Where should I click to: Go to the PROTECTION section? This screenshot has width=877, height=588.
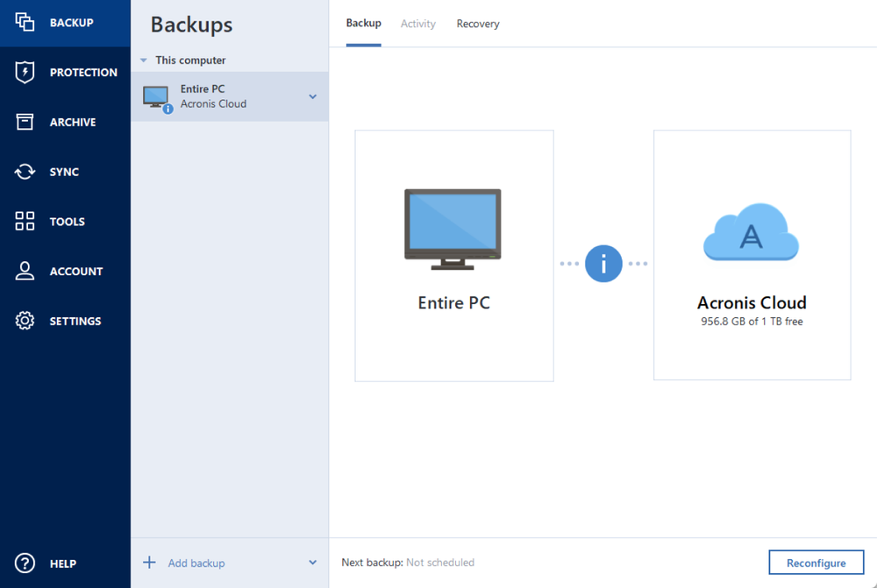[x=83, y=73]
